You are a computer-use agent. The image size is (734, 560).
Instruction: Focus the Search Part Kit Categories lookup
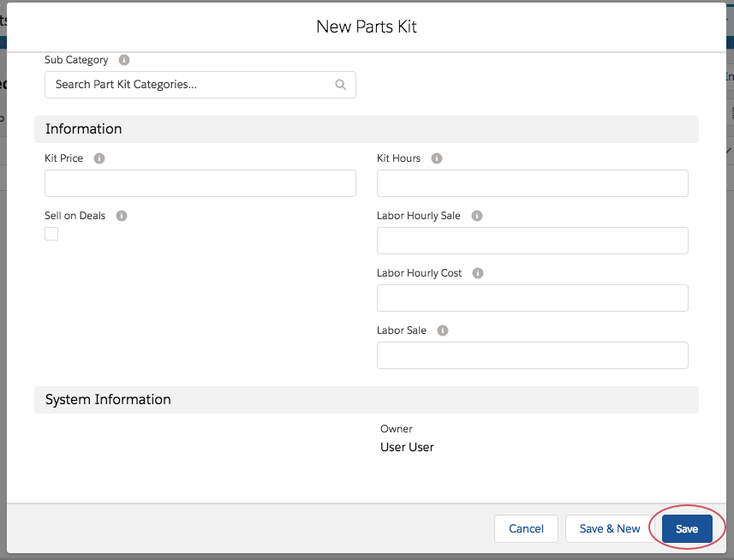[200, 85]
